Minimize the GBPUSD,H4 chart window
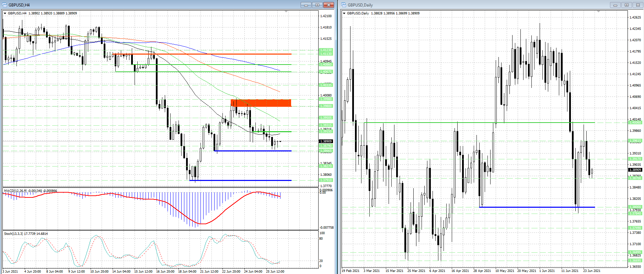644x274 pixels. click(x=306, y=5)
